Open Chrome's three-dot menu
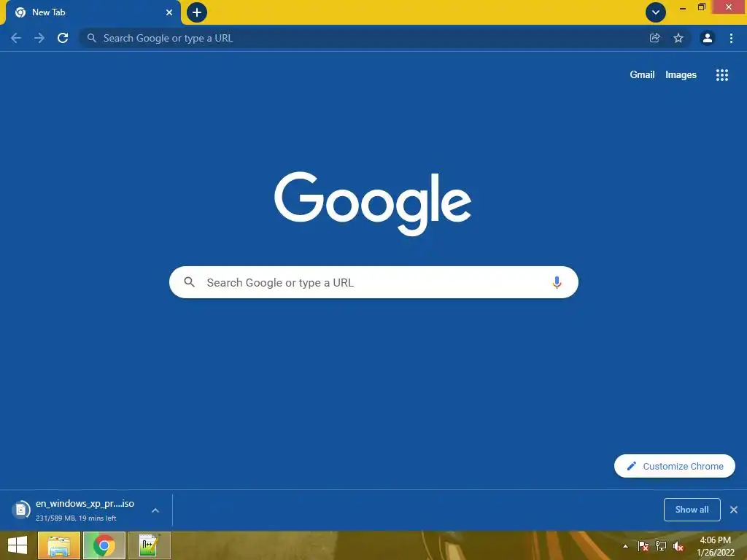This screenshot has width=747, height=560. click(x=731, y=38)
